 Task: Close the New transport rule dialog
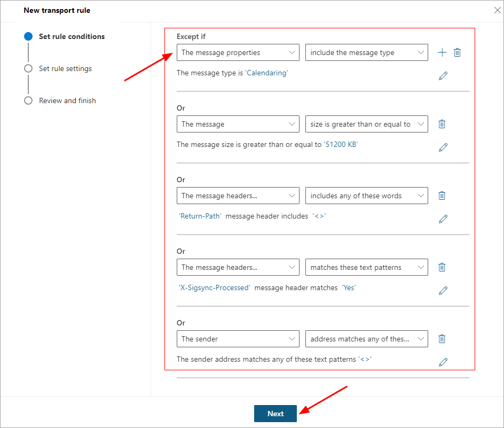pos(497,10)
